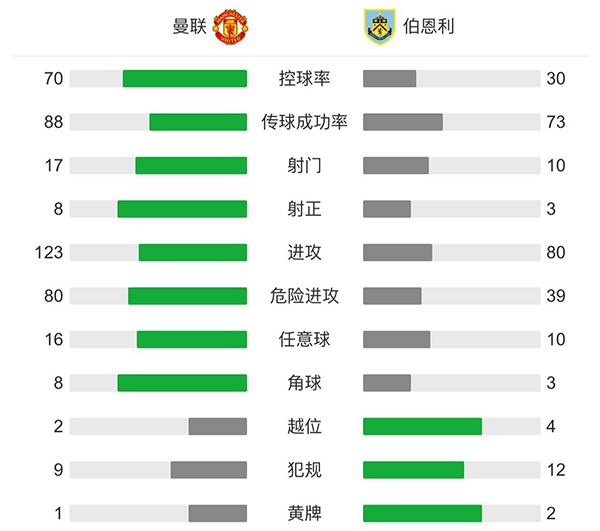Click the 射门 shots label
The width and height of the screenshot is (600, 531).
click(305, 166)
